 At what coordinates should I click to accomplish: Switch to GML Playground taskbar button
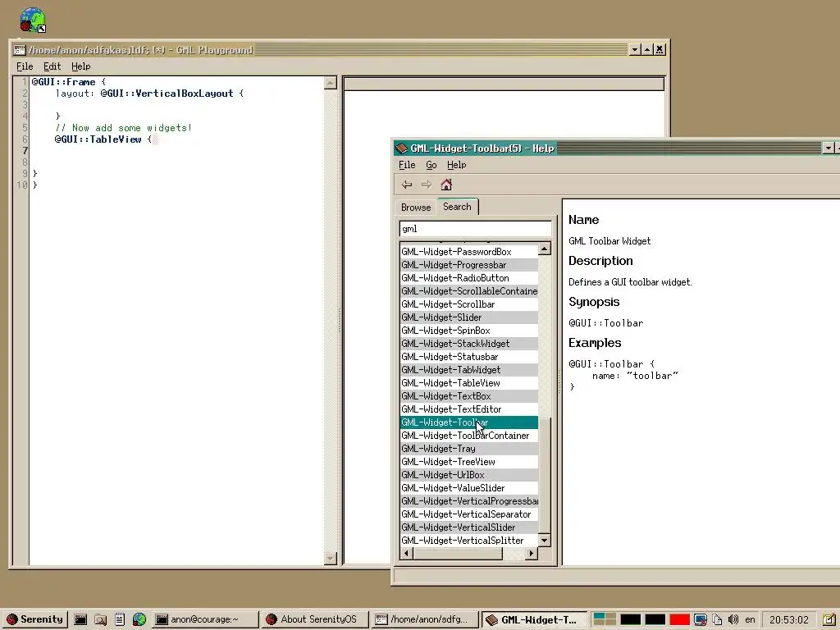(425, 619)
